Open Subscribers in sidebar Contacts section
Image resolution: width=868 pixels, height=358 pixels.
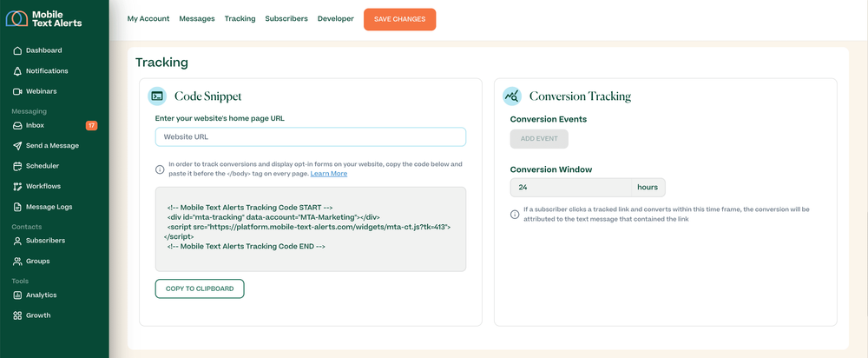pyautogui.click(x=45, y=241)
